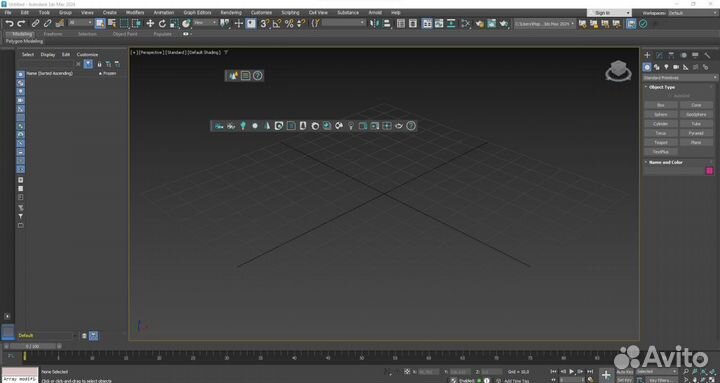Click the ViewCube in the viewport

coord(619,70)
